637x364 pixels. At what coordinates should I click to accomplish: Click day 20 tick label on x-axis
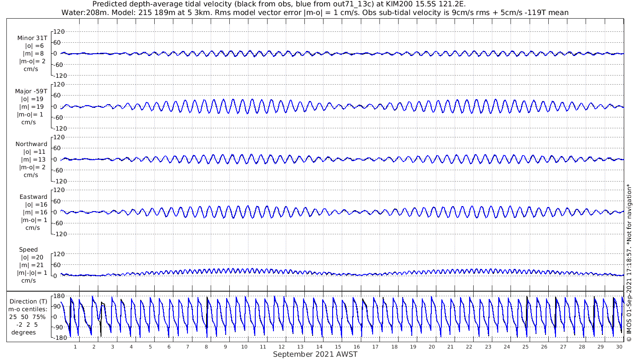[432, 347]
